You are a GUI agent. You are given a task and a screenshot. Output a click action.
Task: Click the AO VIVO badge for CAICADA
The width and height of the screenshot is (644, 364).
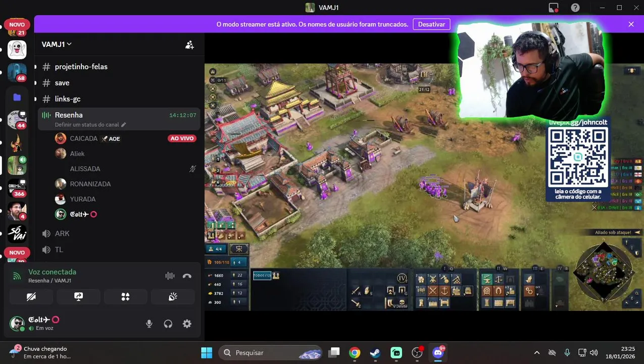(182, 139)
